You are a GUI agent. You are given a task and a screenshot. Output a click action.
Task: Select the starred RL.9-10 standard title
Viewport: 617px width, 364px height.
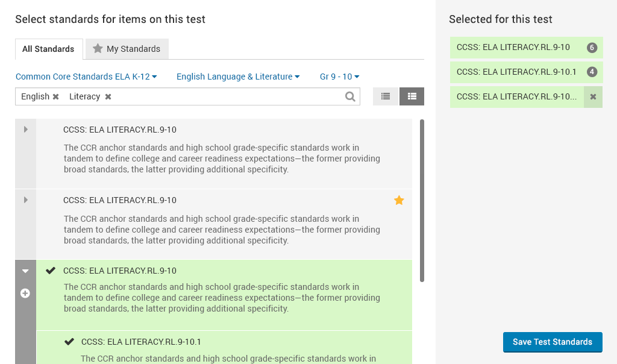tap(120, 200)
